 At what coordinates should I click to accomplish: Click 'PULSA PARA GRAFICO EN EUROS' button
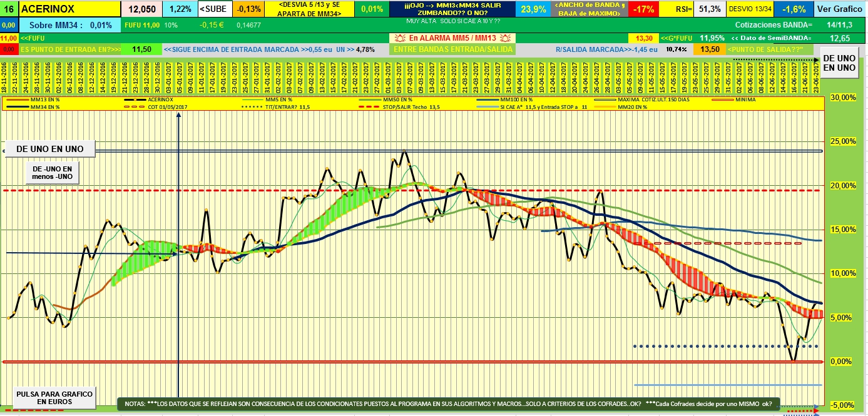tap(55, 397)
